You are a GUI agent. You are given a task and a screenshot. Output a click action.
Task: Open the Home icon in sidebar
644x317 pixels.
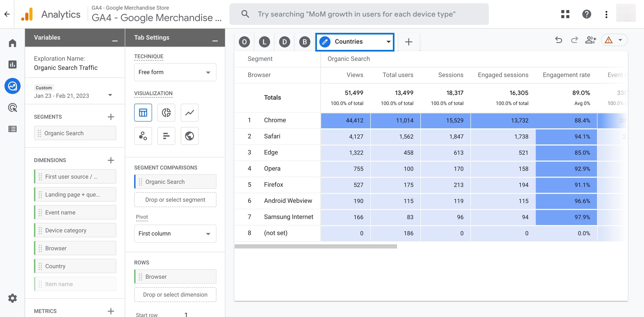click(13, 43)
